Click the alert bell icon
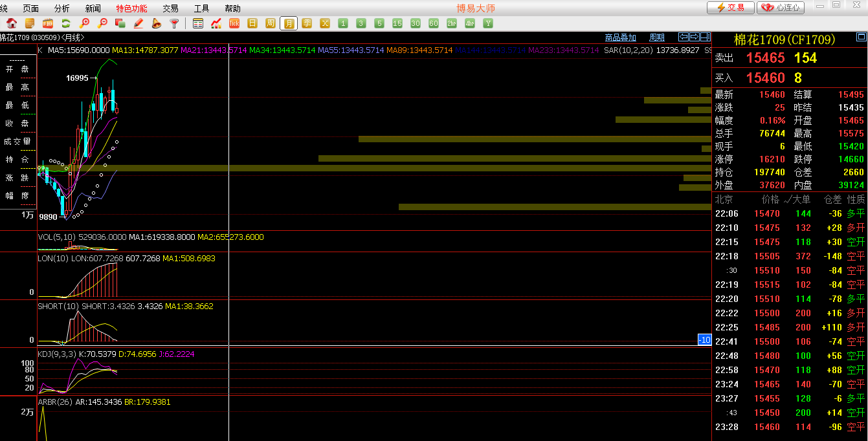Screen dimensions: 868x441 coord(156,23)
